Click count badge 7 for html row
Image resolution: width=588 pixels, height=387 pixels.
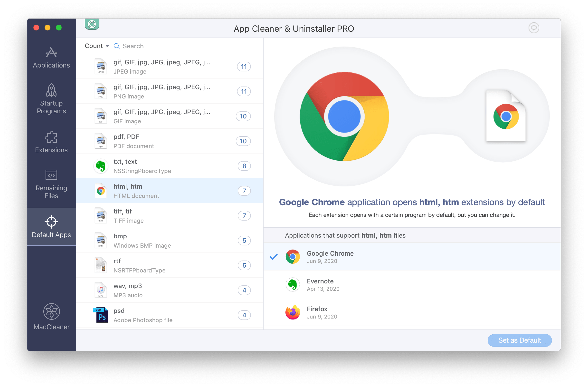click(244, 191)
